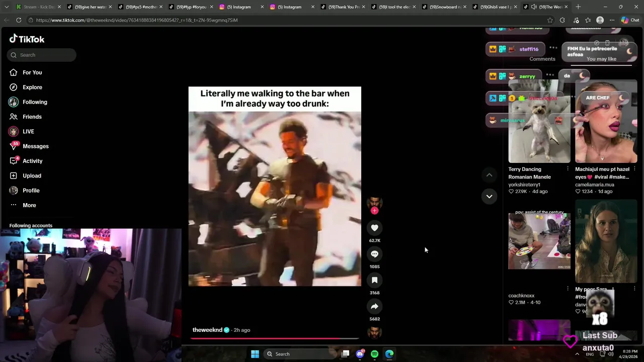The image size is (644, 362).
Task: Open the browser settings ellipsis menu
Action: point(612,20)
